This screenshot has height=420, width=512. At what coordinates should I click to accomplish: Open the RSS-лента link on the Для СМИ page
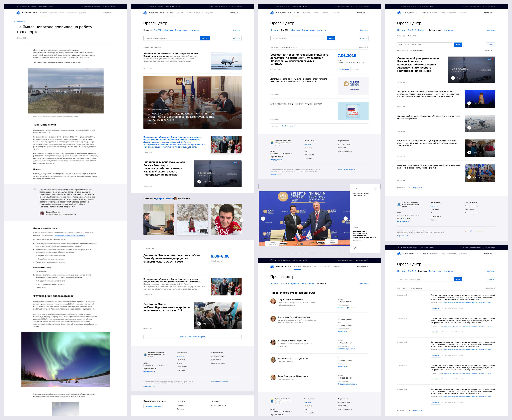tap(364, 30)
